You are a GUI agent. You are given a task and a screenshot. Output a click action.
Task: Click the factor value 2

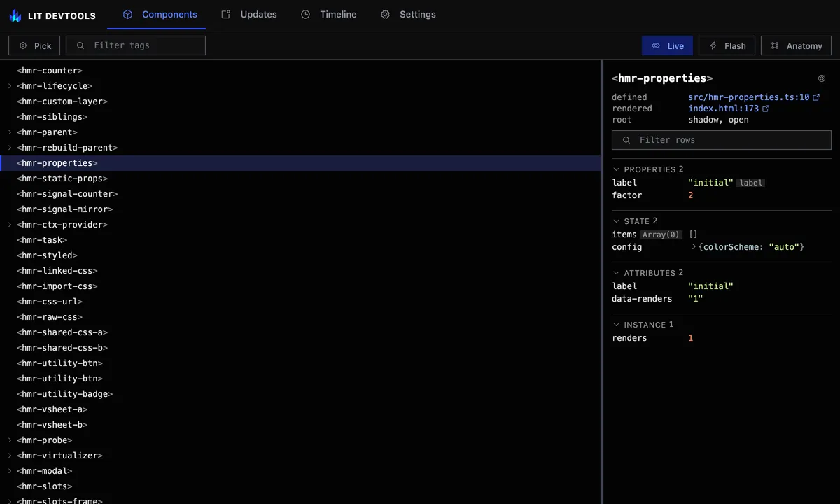click(691, 195)
